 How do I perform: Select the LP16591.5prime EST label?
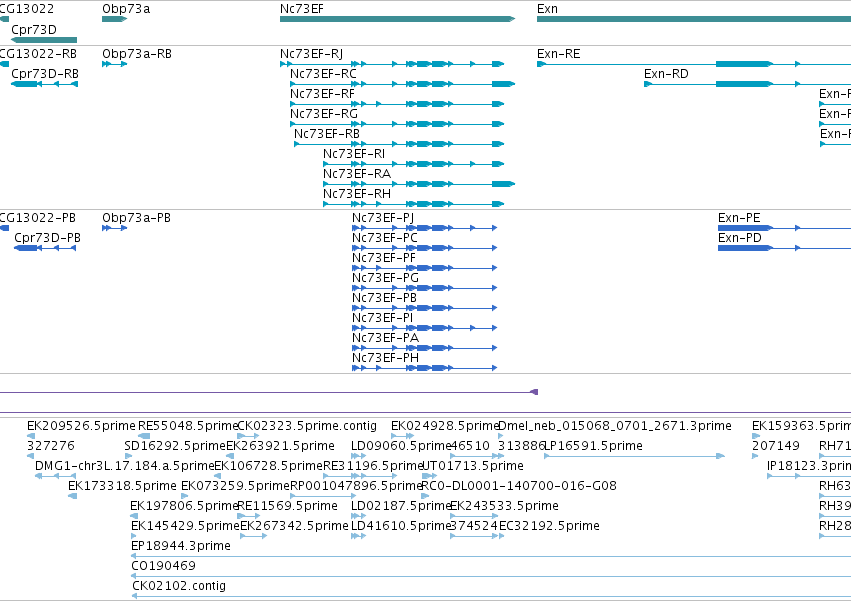coord(593,446)
